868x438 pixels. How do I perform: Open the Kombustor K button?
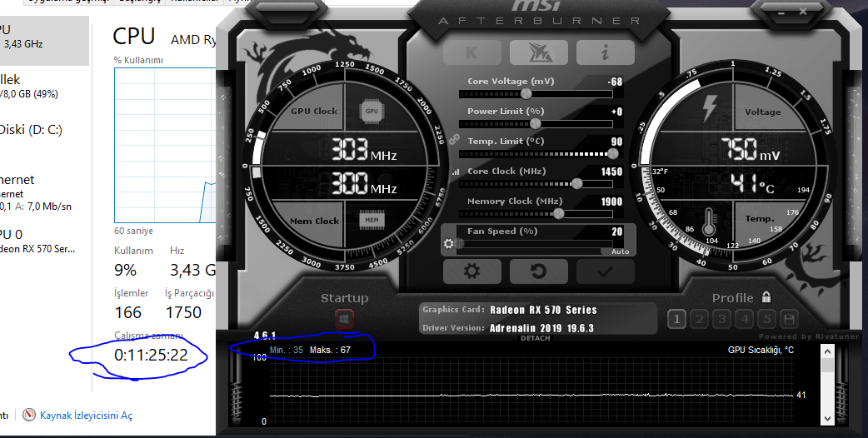coord(471,52)
